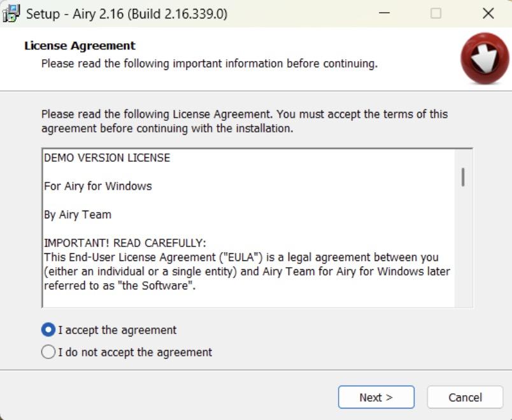Click the license text scrollbar thumb
This screenshot has height=420, width=512.
coord(463,177)
